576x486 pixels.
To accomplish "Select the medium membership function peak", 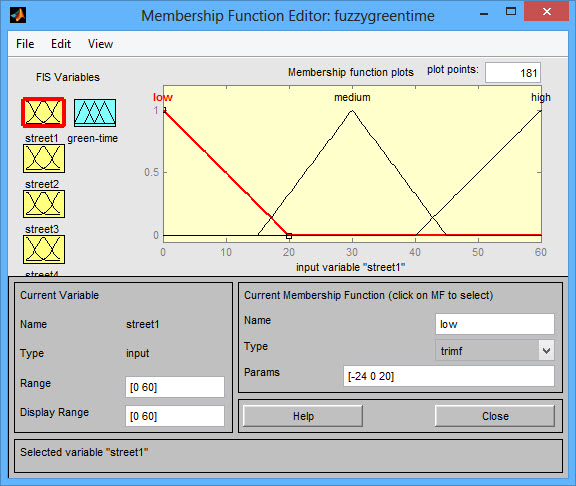I will [x=352, y=111].
